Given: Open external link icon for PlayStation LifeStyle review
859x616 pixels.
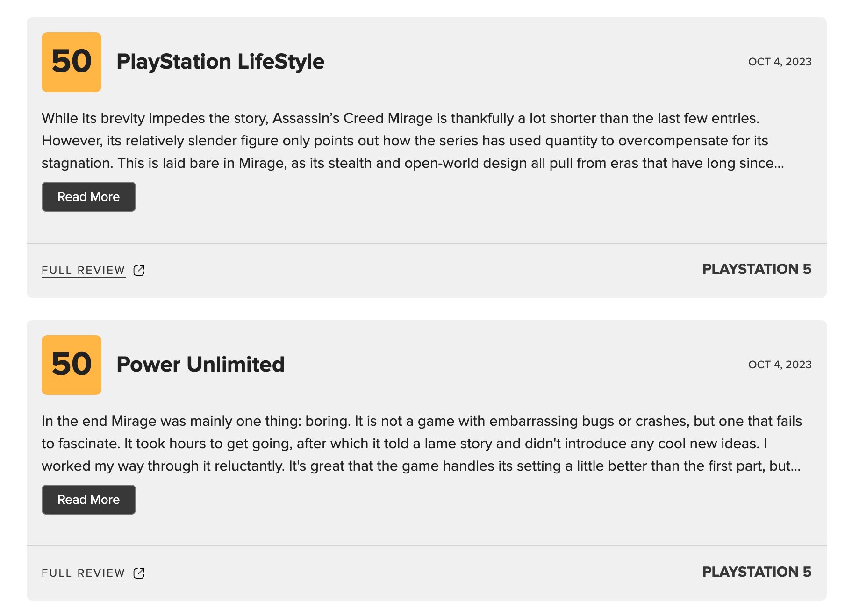Looking at the screenshot, I should click(x=139, y=270).
